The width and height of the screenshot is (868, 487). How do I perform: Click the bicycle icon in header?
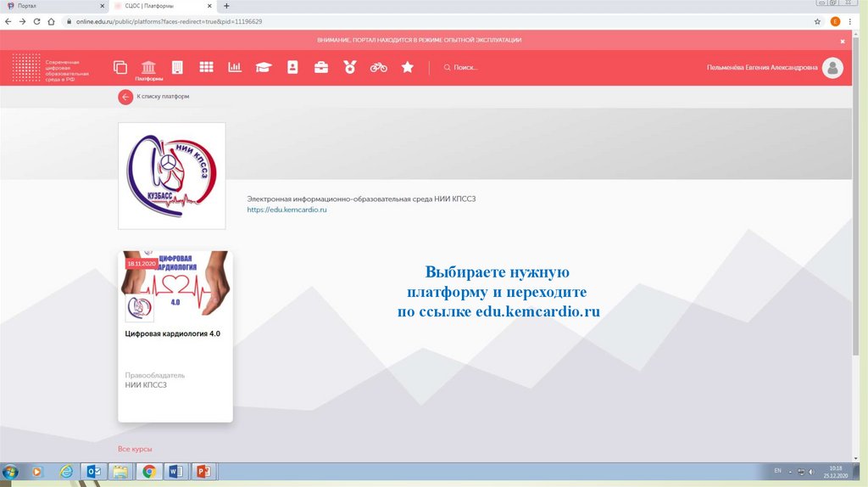[379, 68]
